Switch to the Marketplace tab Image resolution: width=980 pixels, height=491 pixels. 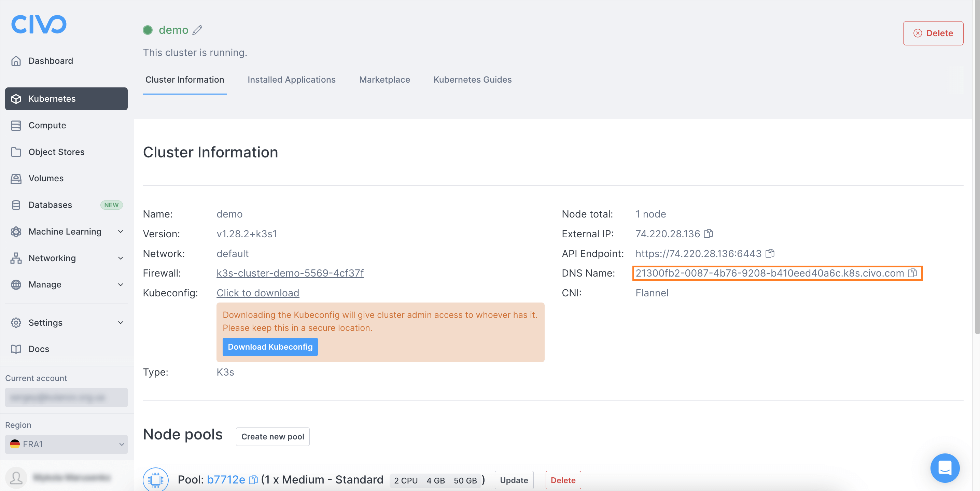coord(384,80)
